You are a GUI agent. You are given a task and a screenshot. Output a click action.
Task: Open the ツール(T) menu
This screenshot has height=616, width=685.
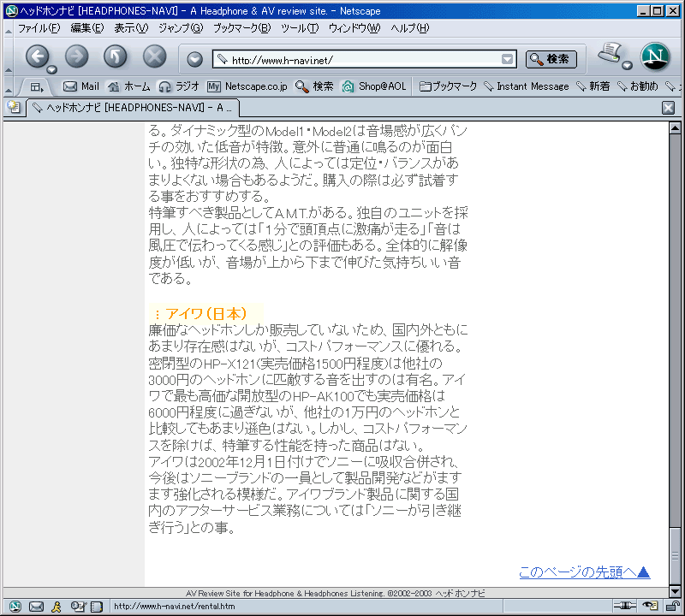[x=300, y=28]
